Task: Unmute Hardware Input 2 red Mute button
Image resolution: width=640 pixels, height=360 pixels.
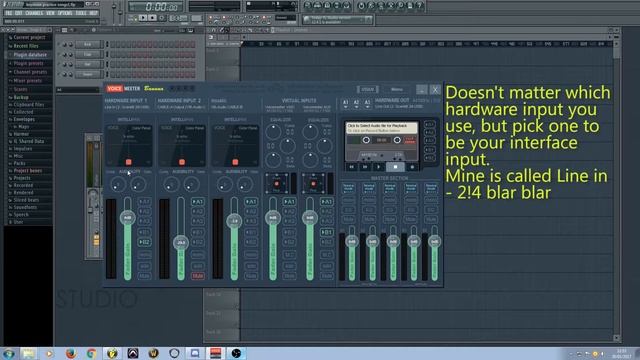Action: click(198, 276)
